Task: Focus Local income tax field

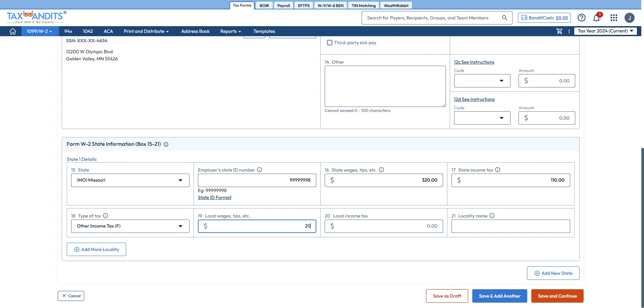Action: pyautogui.click(x=384, y=226)
